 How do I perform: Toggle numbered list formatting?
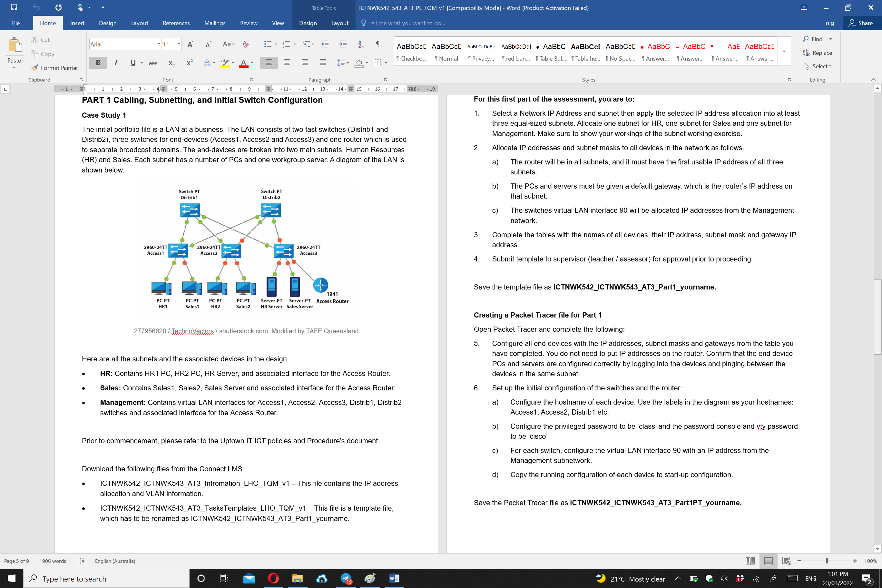coord(287,44)
